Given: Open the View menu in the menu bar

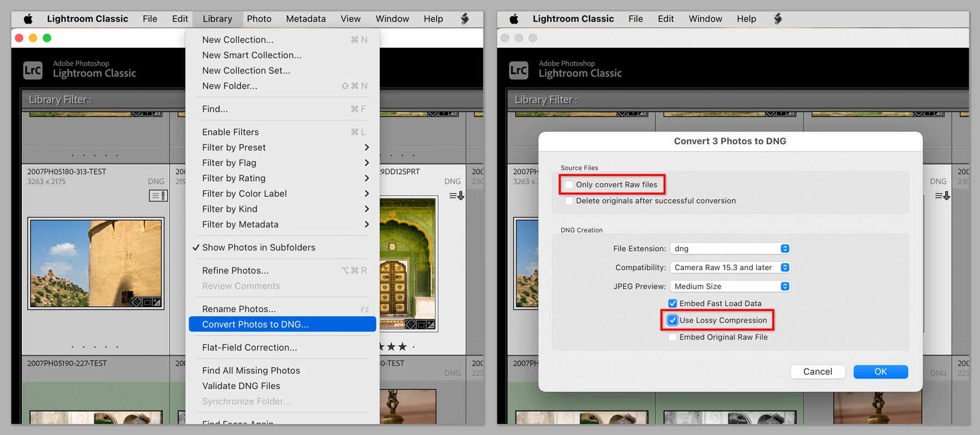Looking at the screenshot, I should point(351,19).
